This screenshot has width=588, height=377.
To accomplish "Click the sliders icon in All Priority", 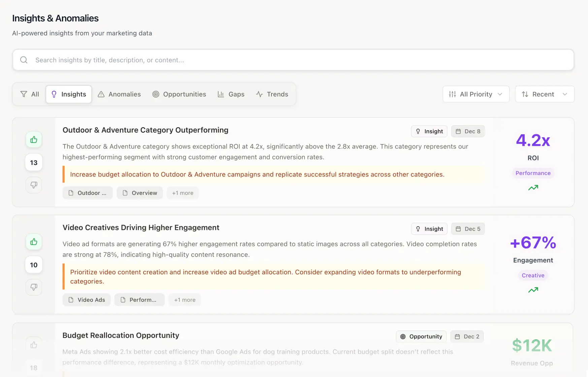I will pos(452,94).
